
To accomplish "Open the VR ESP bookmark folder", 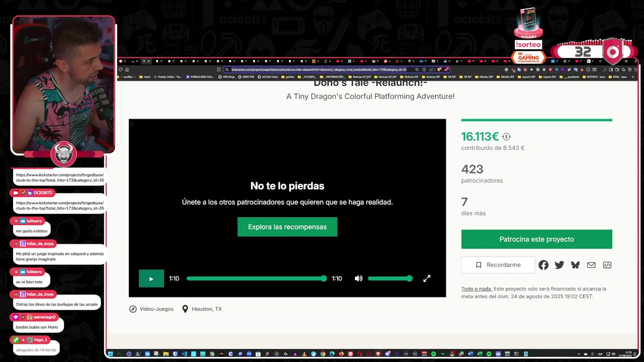I will pos(450,77).
